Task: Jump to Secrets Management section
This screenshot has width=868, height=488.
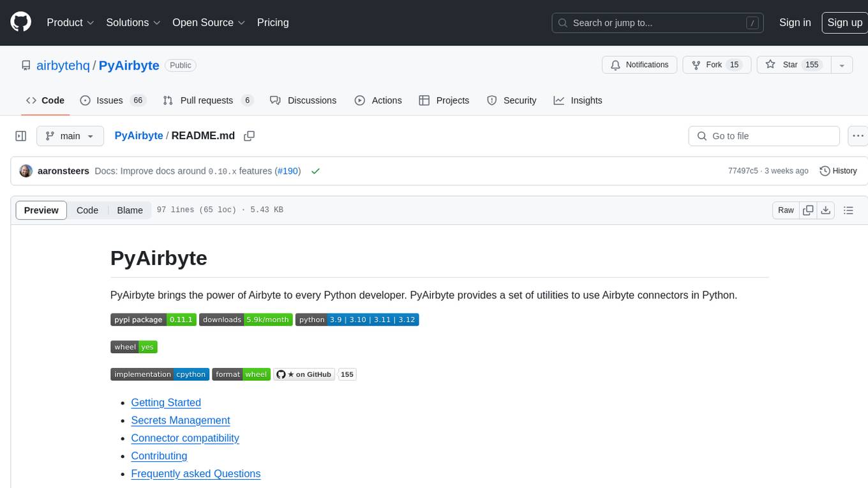Action: coord(181,420)
